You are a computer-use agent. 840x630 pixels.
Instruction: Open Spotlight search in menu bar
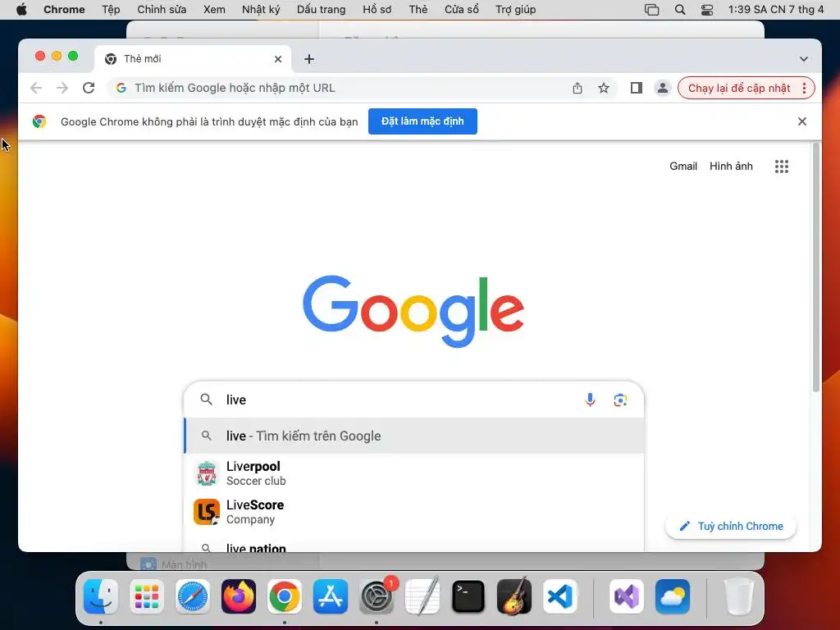(x=680, y=10)
